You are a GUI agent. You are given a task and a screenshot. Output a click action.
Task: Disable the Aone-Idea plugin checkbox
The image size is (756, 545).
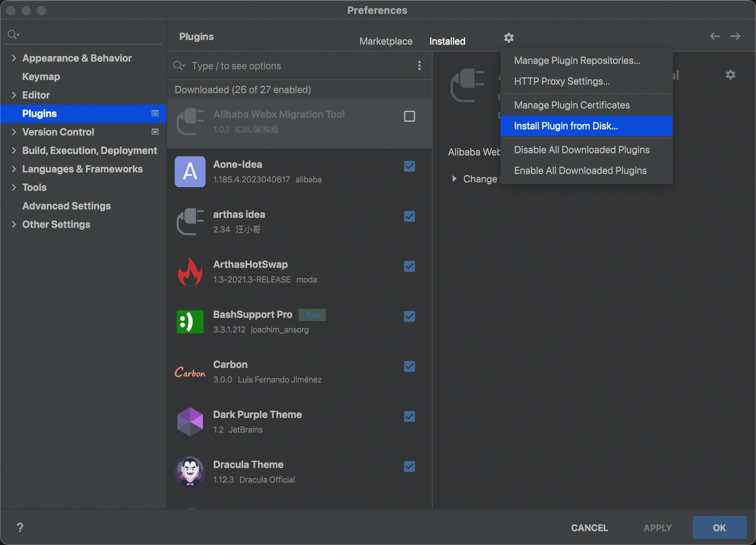click(410, 166)
